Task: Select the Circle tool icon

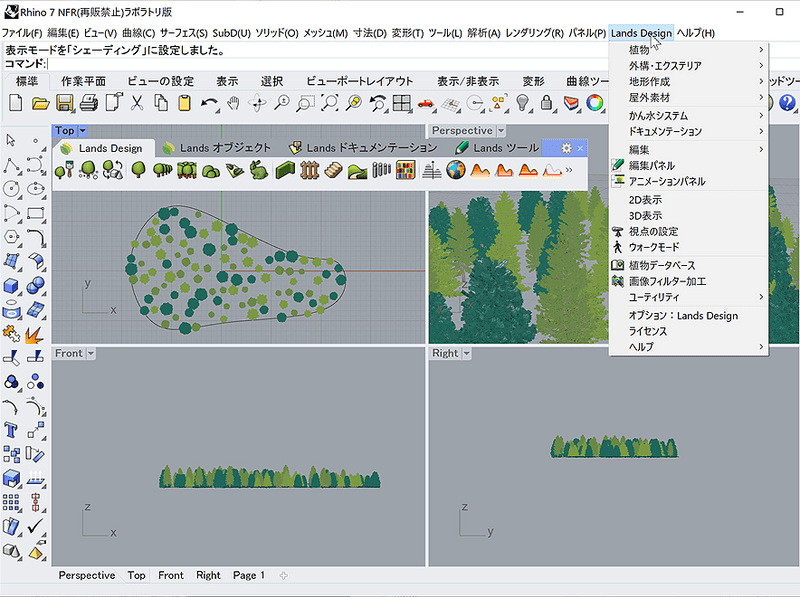Action: pos(11,189)
